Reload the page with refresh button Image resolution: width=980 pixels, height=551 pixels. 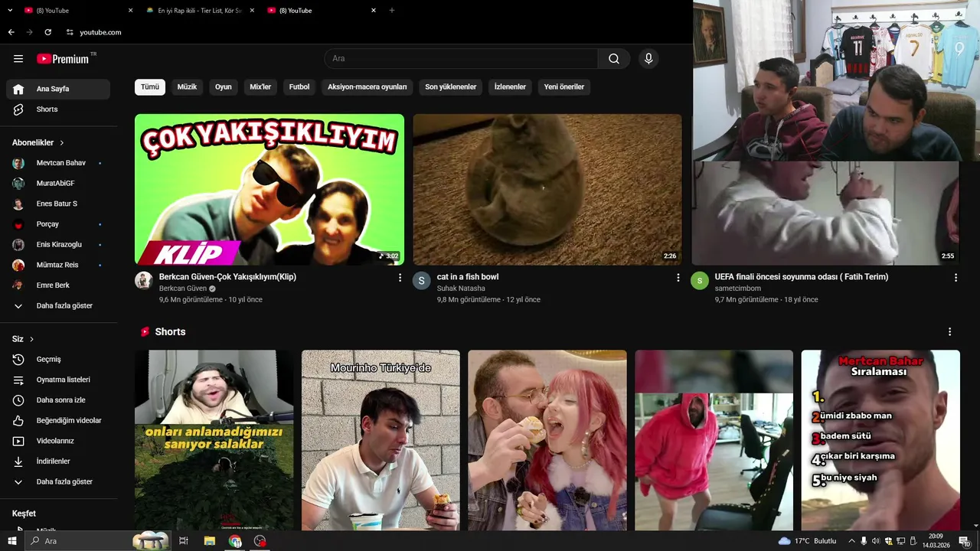(x=47, y=32)
